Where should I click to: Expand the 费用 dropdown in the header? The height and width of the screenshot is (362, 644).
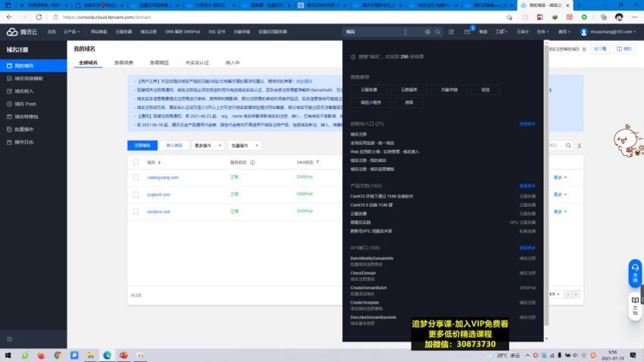pos(564,32)
